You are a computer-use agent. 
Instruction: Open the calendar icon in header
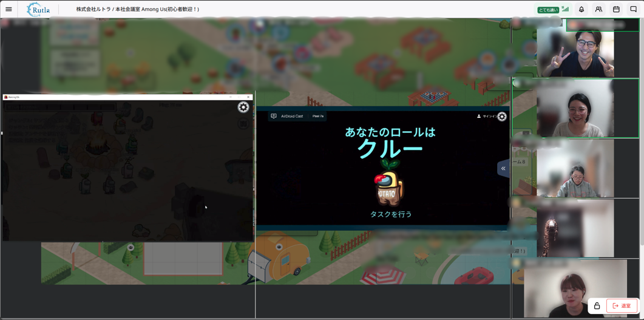tap(616, 9)
